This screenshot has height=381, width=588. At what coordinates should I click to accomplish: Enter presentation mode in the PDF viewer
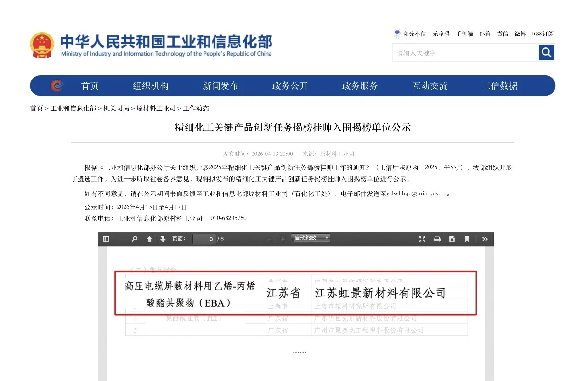pyautogui.click(x=422, y=239)
